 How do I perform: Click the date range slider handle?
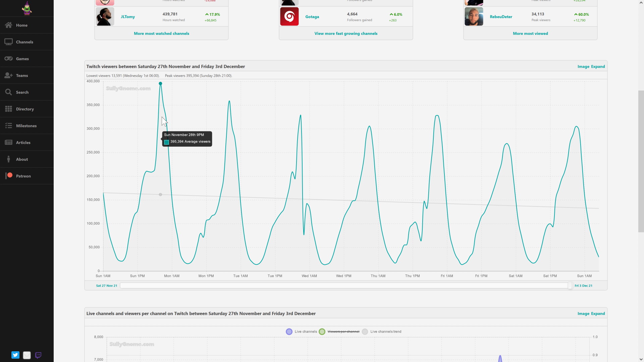[570, 286]
